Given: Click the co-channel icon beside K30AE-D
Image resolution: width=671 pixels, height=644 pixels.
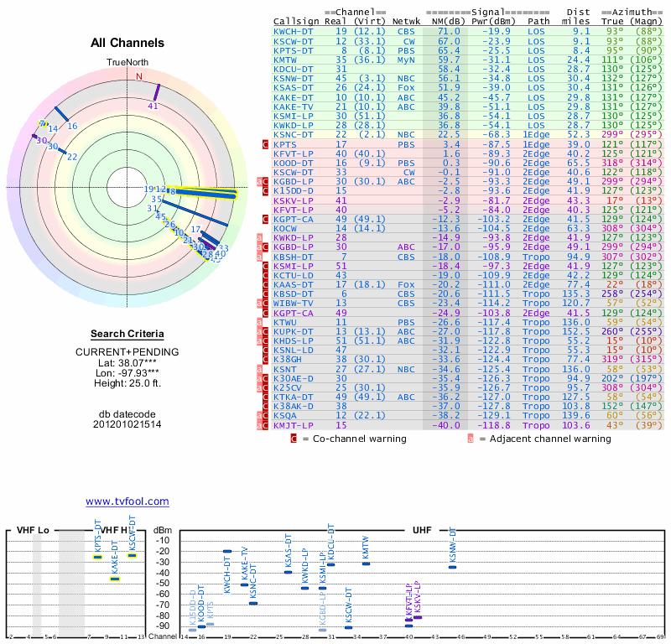Looking at the screenshot, I should [x=265, y=378].
